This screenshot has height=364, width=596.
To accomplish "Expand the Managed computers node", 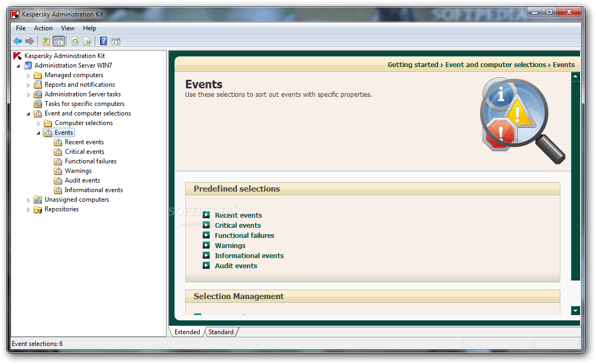I will pyautogui.click(x=28, y=76).
